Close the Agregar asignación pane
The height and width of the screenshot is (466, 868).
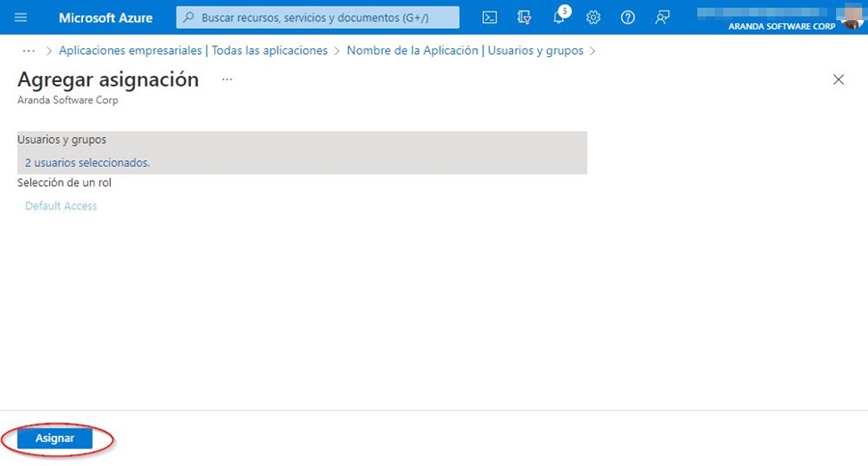pos(838,80)
